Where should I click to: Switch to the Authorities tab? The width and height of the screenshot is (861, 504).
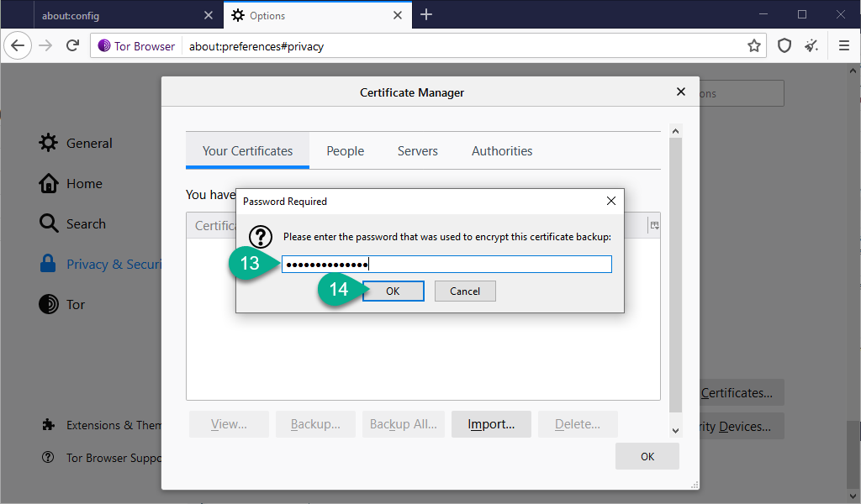(x=502, y=151)
